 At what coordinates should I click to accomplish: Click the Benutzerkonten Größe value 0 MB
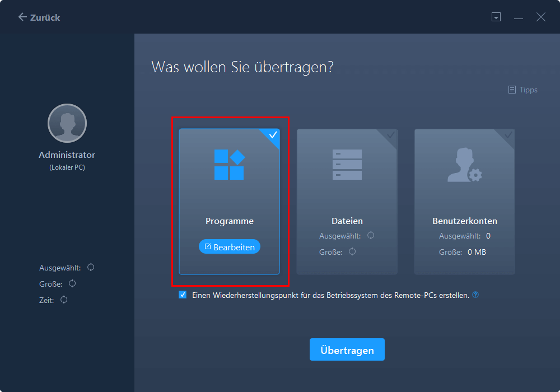[x=477, y=252]
